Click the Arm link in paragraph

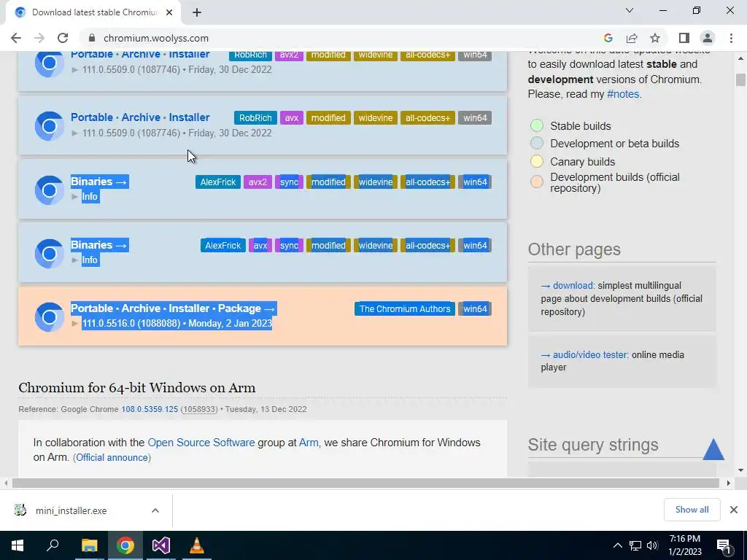coord(309,443)
